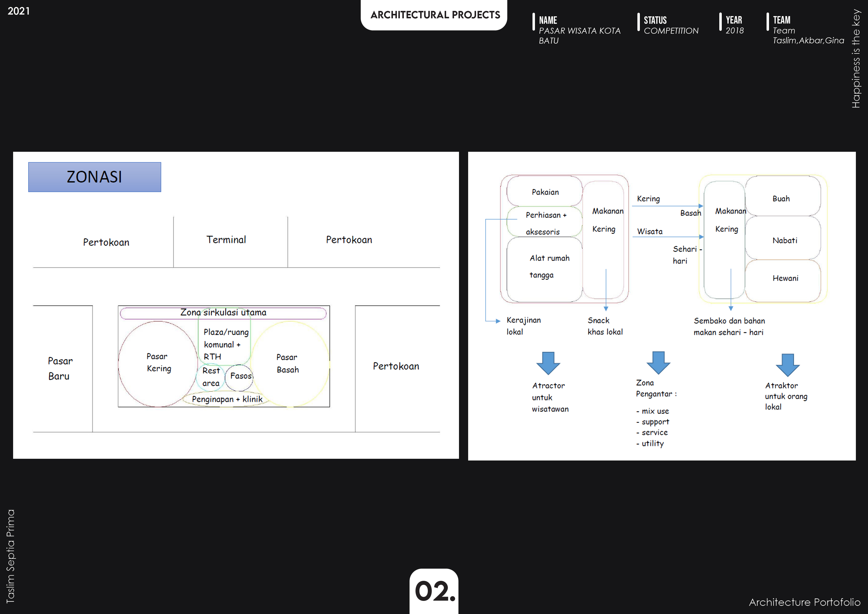This screenshot has width=868, height=614.
Task: Click the Pasar Baru block label
Action: (60, 368)
